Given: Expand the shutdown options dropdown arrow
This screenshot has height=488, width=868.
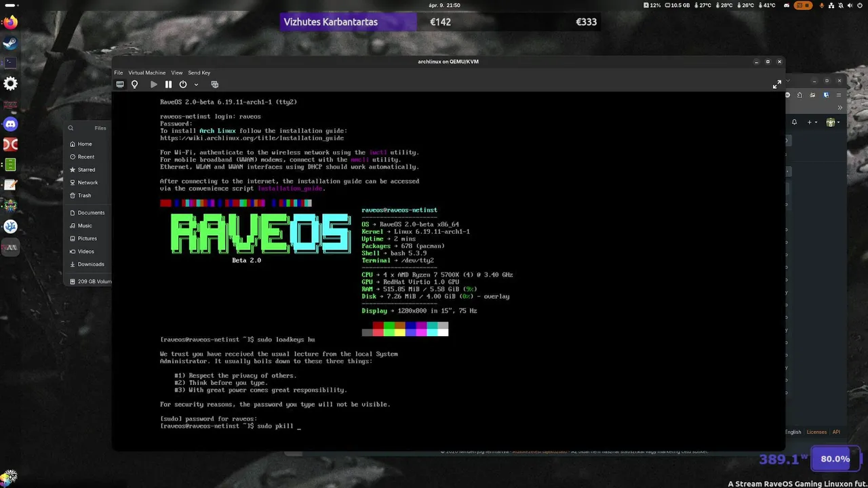Looking at the screenshot, I should [196, 85].
